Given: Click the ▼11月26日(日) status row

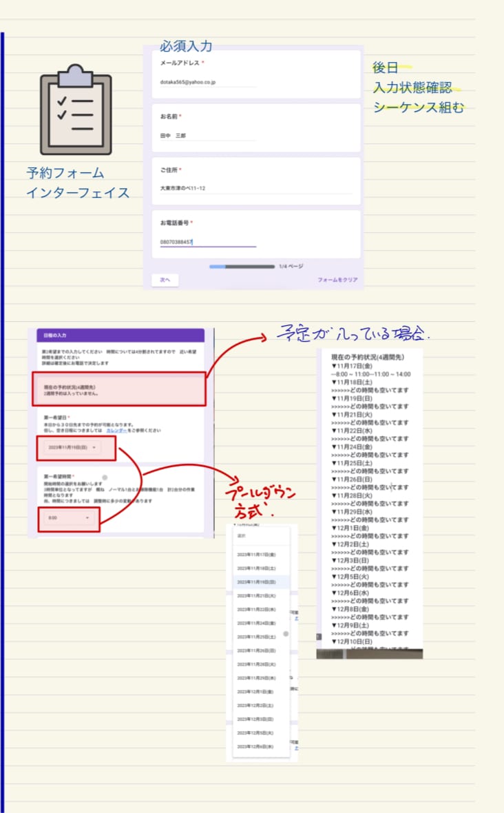Looking at the screenshot, I should point(352,479).
